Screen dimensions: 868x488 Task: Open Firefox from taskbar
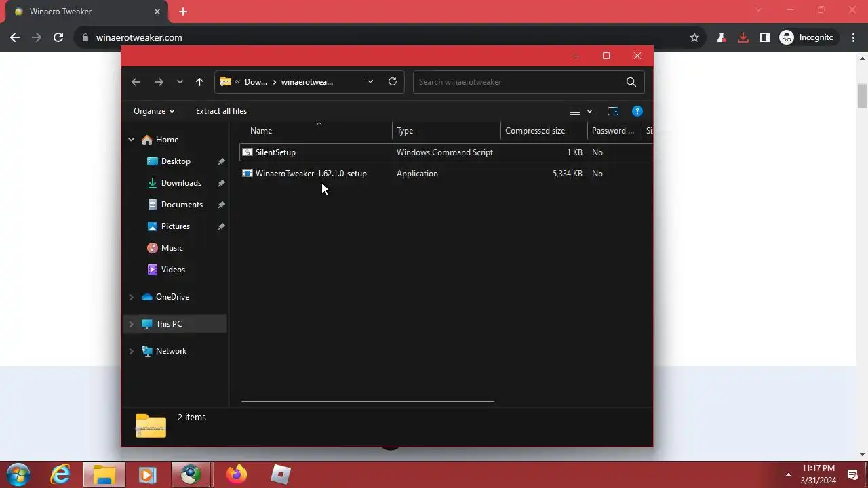pos(237,474)
